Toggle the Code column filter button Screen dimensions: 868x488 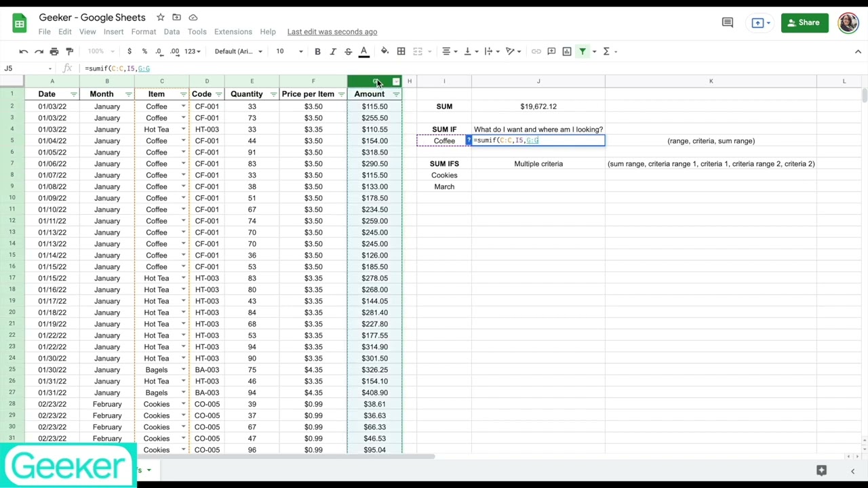(x=218, y=94)
